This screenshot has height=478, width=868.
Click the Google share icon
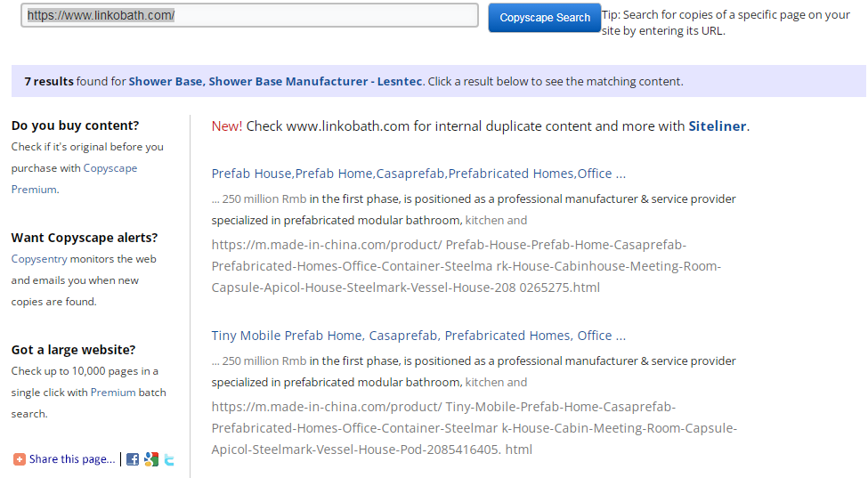click(151, 459)
